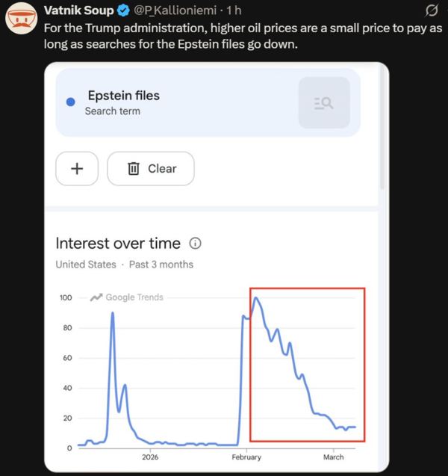Click the vertical scrollbar thumb
The height and width of the screenshot is (476, 448).
(x=382, y=128)
